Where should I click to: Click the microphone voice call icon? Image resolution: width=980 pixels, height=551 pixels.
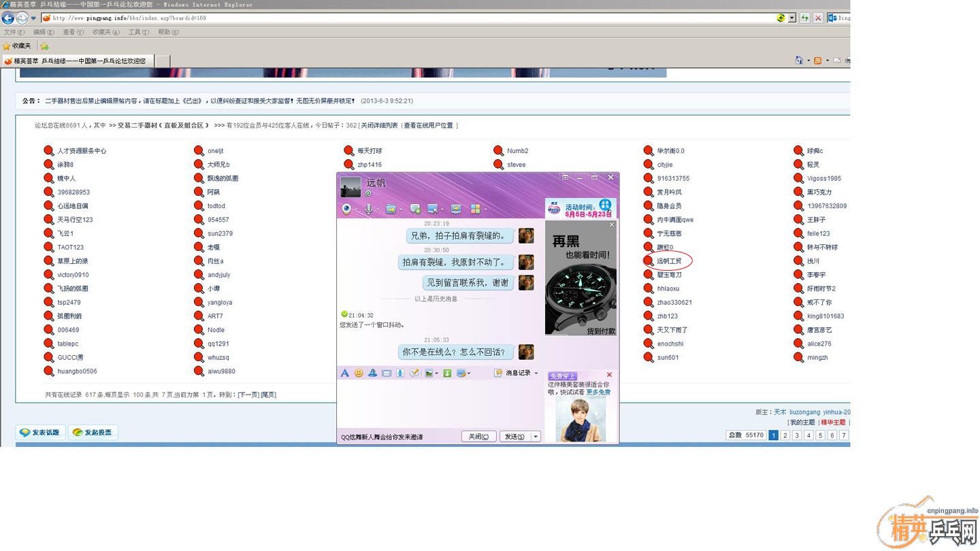368,209
